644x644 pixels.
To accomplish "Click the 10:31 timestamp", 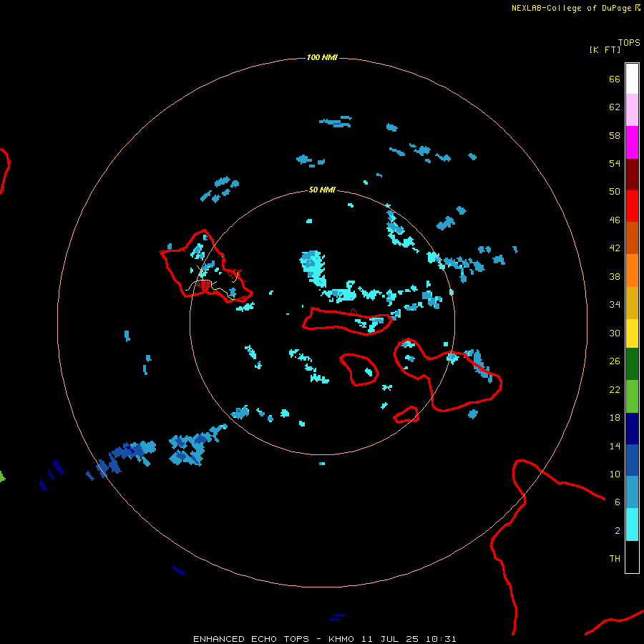I will tap(441, 639).
